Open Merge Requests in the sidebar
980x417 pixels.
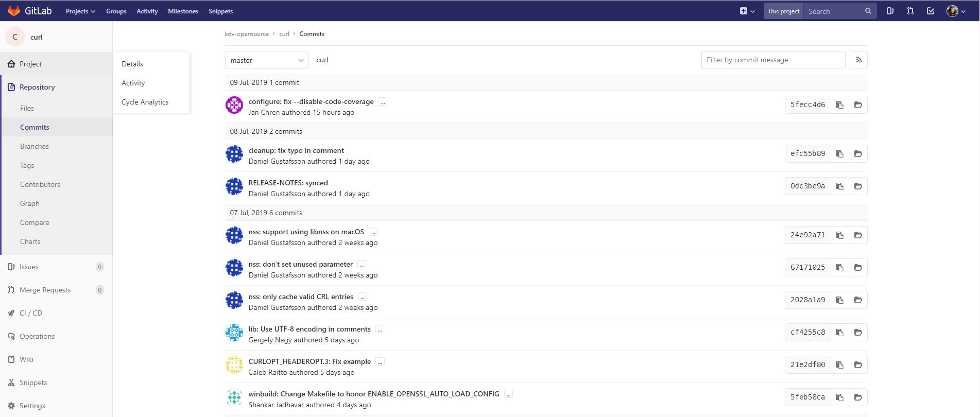pos(56,290)
